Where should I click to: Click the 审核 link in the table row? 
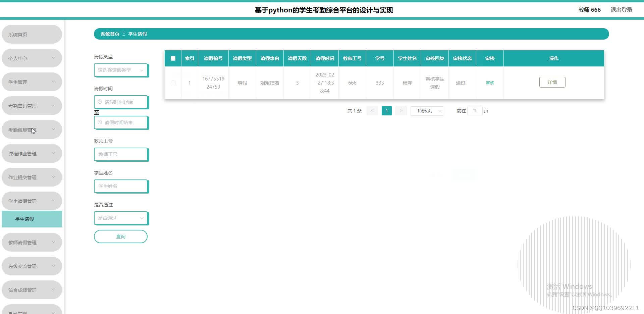[490, 83]
